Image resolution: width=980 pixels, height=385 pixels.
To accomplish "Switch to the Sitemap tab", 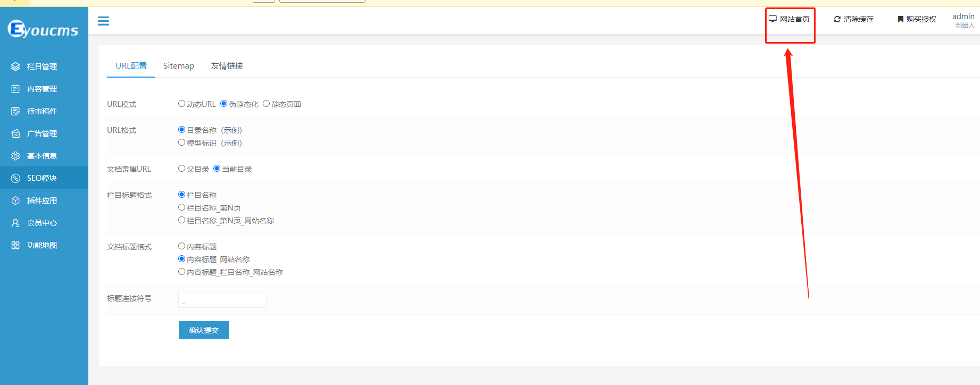I will tap(179, 66).
